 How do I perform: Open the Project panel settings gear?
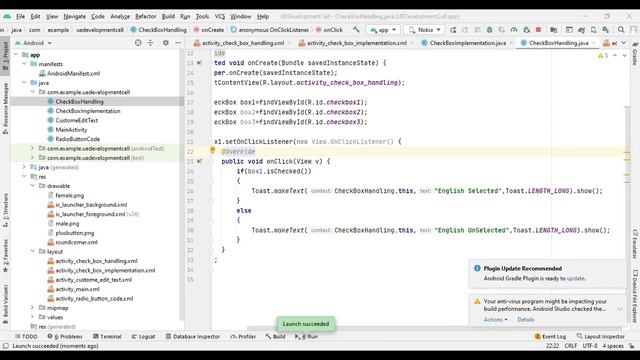166,43
